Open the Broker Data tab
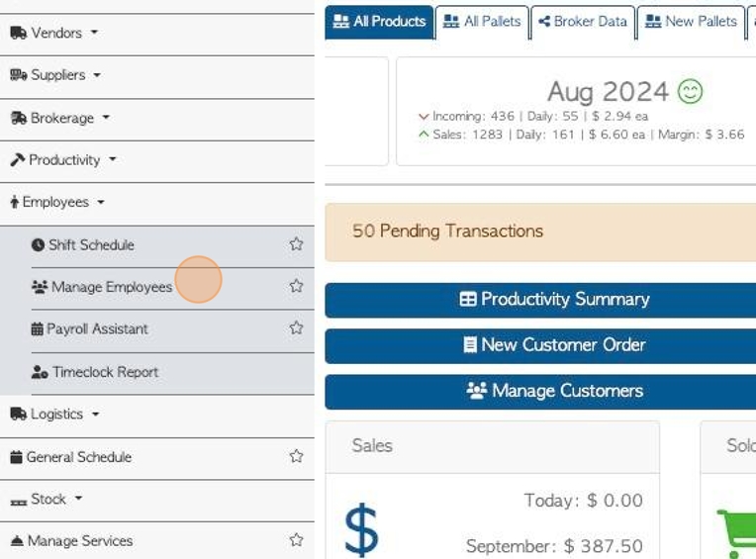Viewport: 756px width, 559px height. click(583, 22)
